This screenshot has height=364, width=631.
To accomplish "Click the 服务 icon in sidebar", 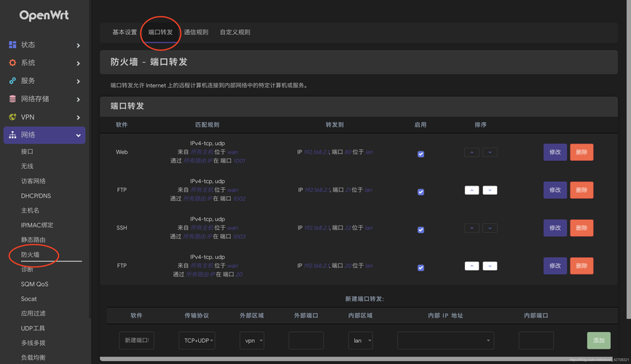I will coord(12,81).
